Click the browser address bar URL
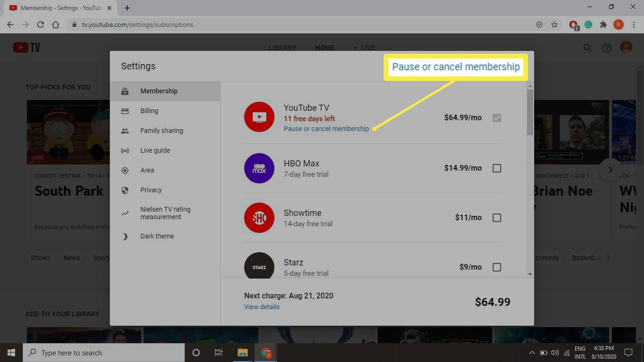The image size is (644, 362). pyautogui.click(x=137, y=25)
